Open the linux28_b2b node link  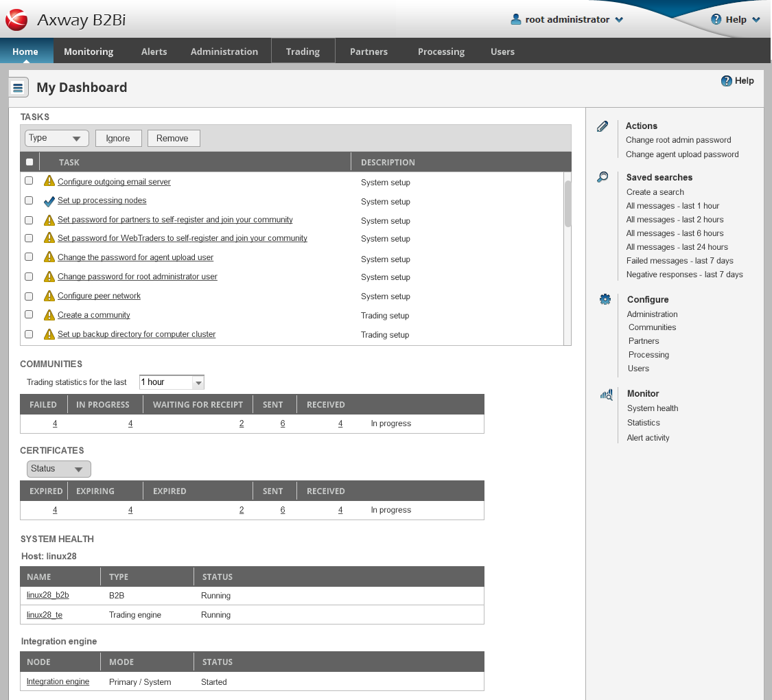pos(48,595)
